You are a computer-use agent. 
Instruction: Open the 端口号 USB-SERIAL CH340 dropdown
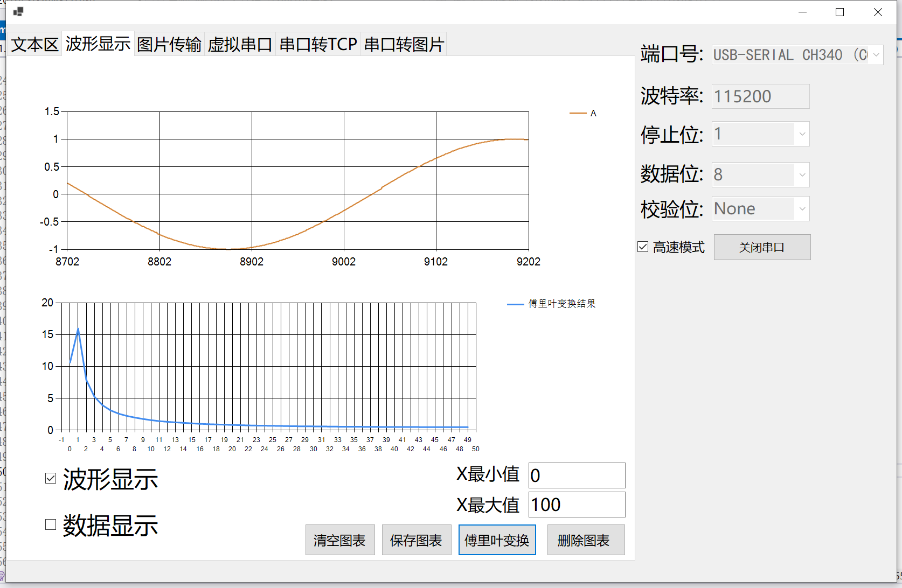797,55
